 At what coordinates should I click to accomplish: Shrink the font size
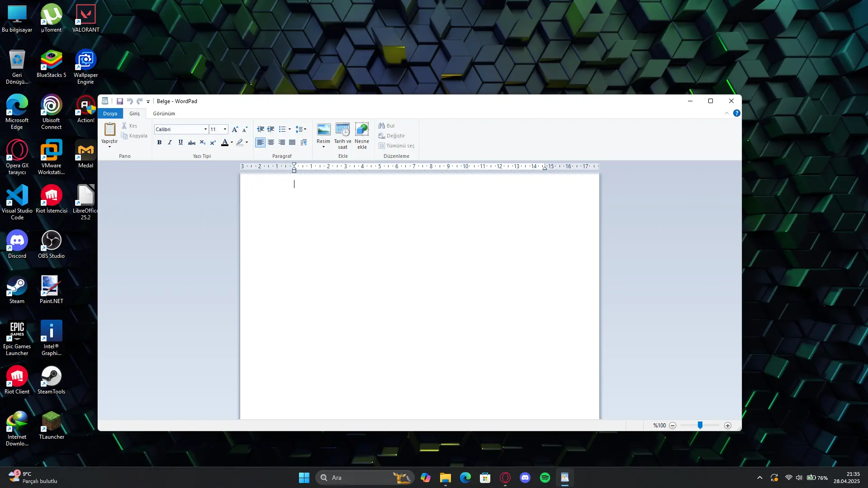245,129
